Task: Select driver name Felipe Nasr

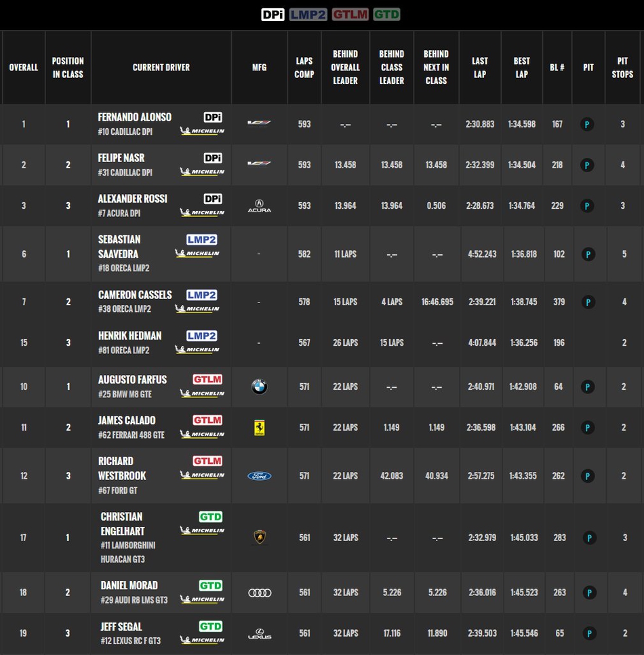Action: [x=121, y=158]
